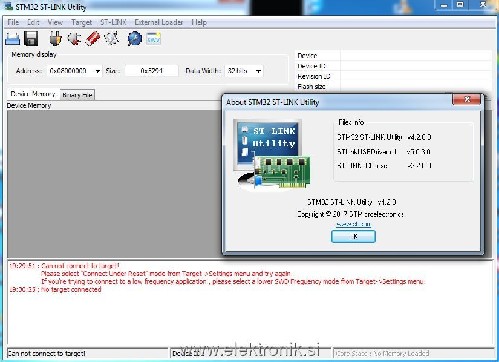The width and height of the screenshot is (499, 362).
Task: Click OK in the About dialog
Action: (x=353, y=236)
